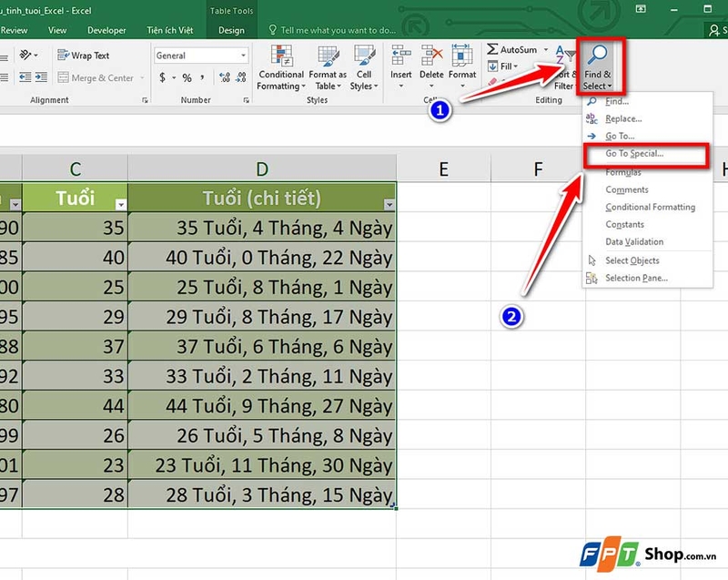This screenshot has height=580, width=728.
Task: Expand the Fill command dropdown arrow
Action: click(514, 66)
